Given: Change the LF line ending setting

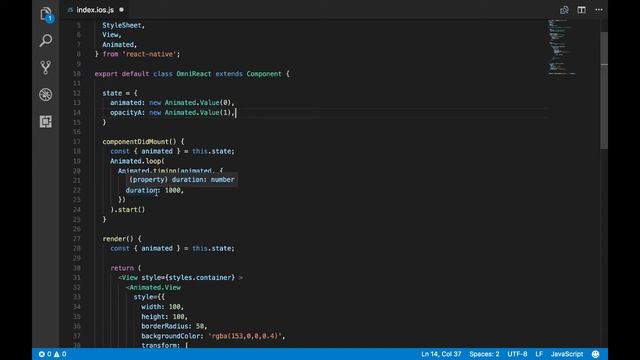Looking at the screenshot, I should (x=539, y=354).
